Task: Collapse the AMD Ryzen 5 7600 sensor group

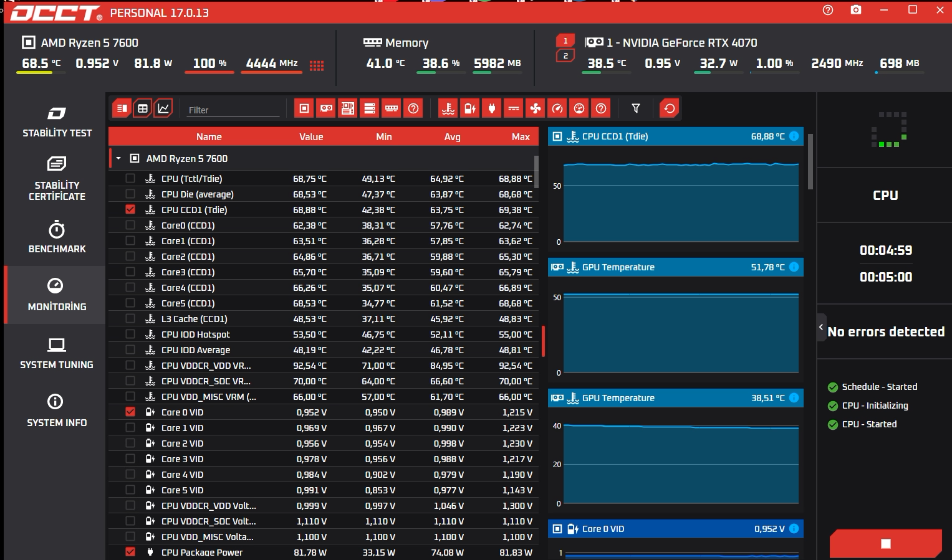Action: click(x=118, y=158)
